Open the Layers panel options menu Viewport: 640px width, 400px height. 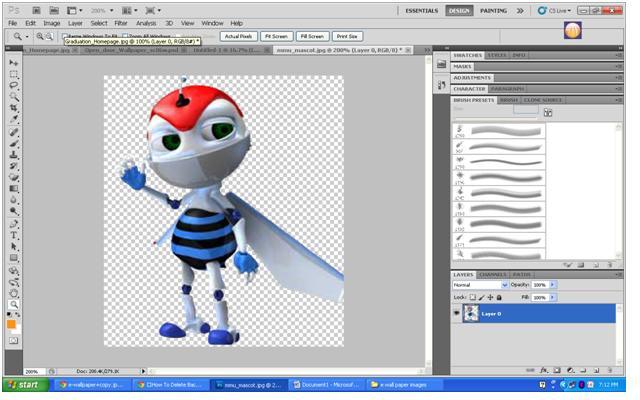pos(619,275)
